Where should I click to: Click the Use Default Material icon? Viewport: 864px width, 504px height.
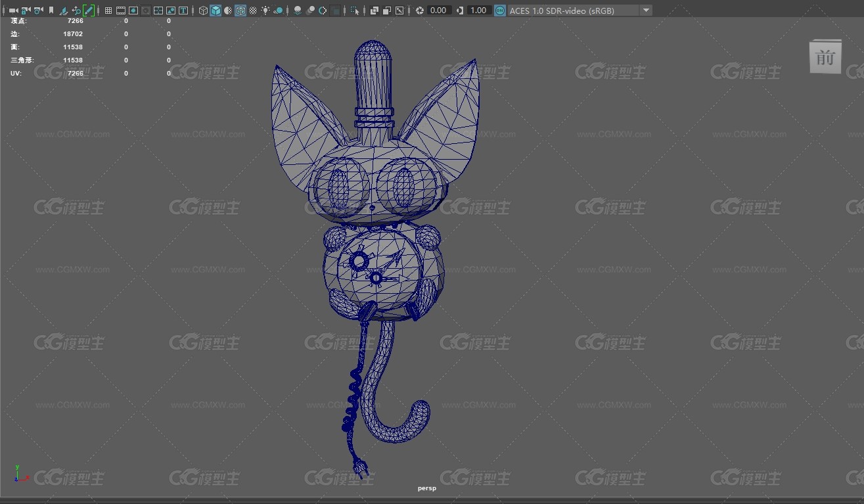[228, 11]
